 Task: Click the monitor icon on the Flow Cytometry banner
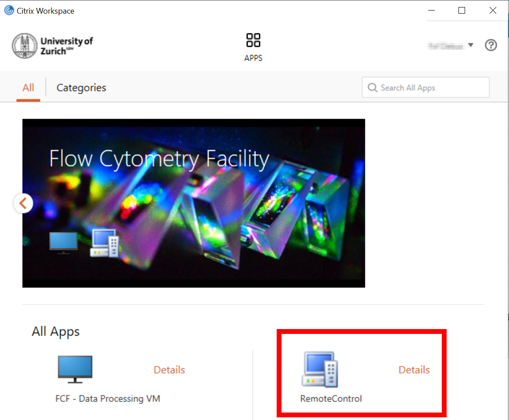point(63,243)
